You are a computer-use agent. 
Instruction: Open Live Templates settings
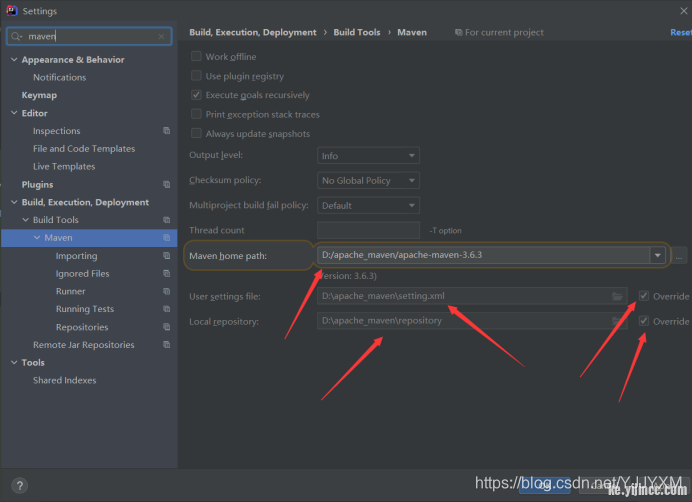64,166
